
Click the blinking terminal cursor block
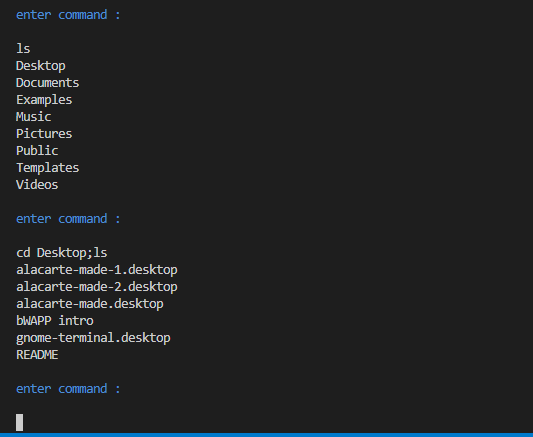[20, 422]
